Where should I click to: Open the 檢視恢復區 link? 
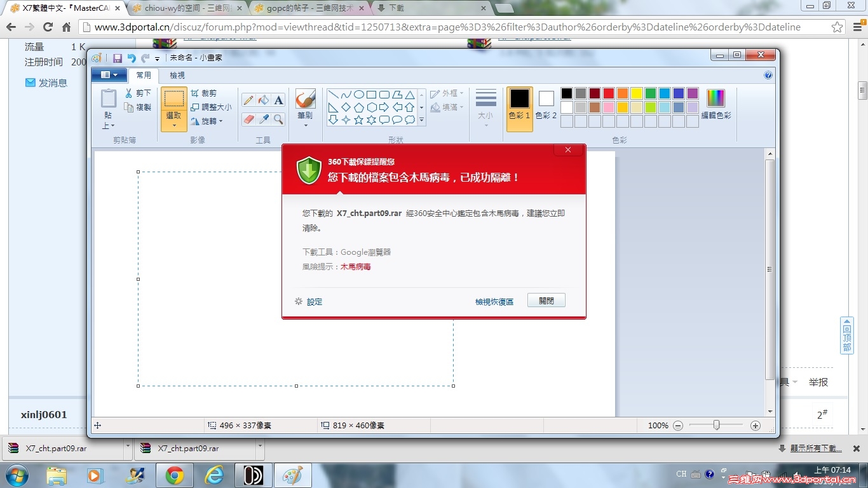(x=494, y=302)
